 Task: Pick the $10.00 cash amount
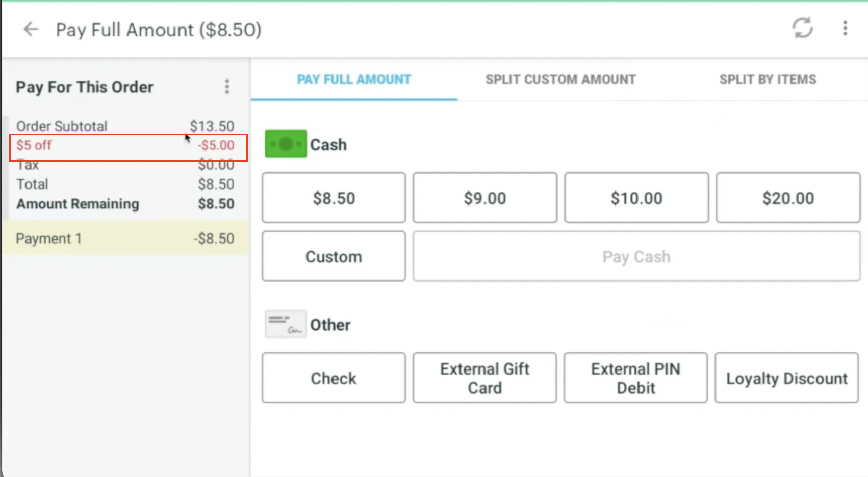coord(636,198)
